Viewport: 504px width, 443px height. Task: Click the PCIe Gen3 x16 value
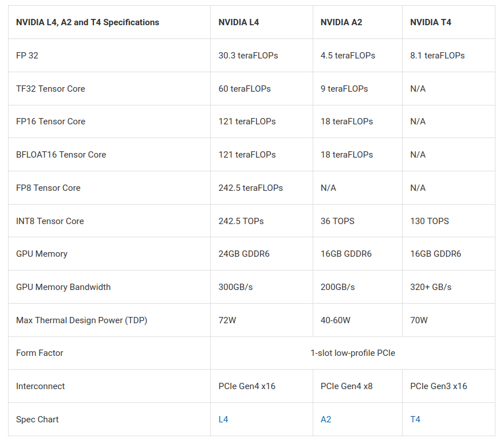439,386
